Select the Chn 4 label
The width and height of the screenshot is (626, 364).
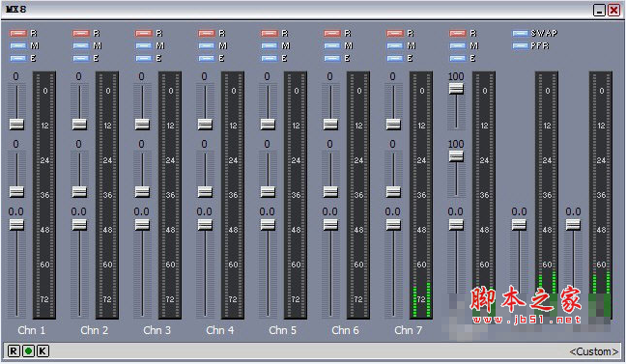220,330
